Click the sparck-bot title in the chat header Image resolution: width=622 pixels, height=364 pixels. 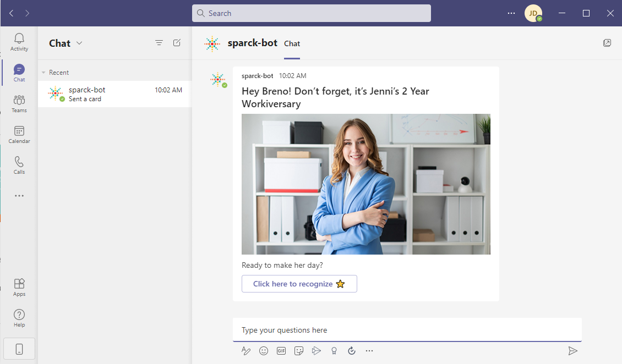click(252, 43)
